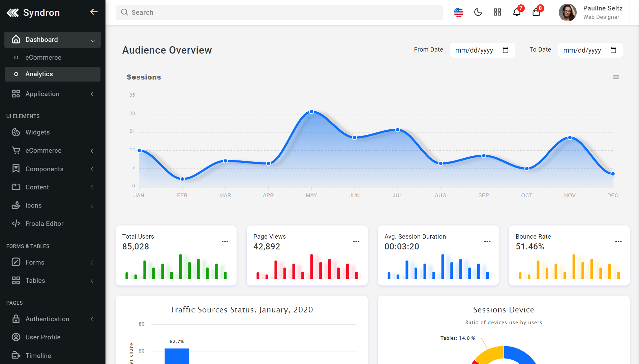Click the May data point on chart
Viewport: 639px width, 364px height.
click(x=311, y=112)
